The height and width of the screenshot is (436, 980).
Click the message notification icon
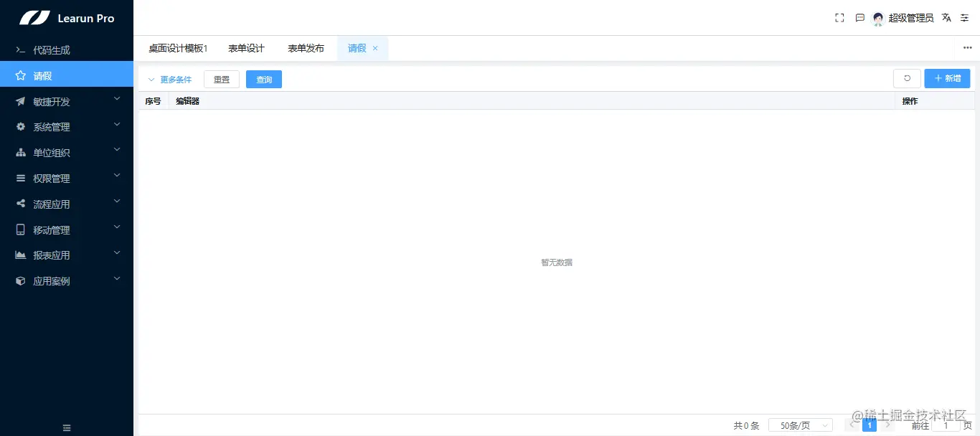coord(859,17)
